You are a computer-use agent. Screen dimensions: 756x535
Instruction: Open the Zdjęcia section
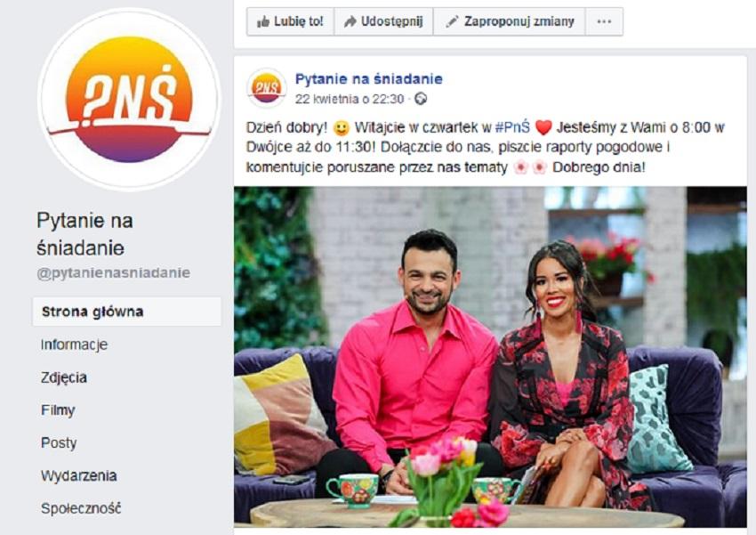(64, 377)
